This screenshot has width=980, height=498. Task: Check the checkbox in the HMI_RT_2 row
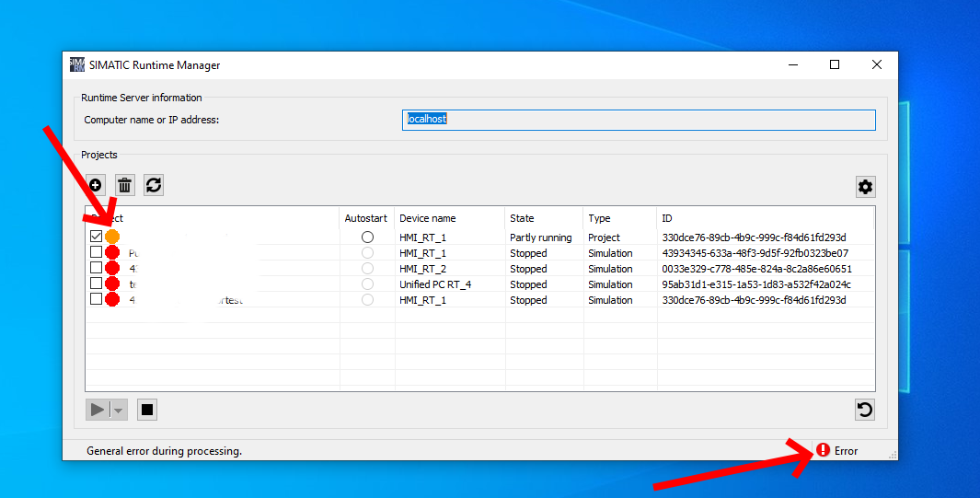tap(96, 268)
